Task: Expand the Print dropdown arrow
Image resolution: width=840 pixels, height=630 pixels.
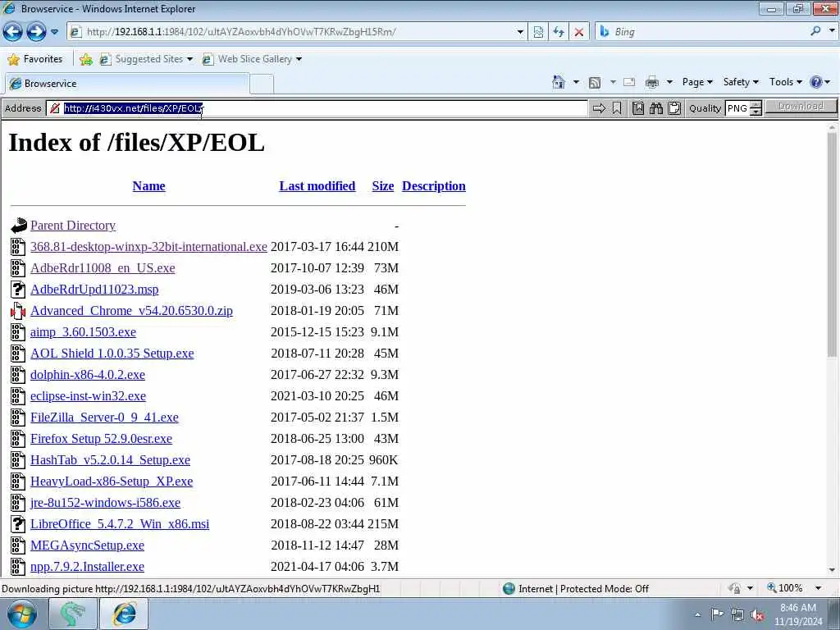Action: pos(669,82)
